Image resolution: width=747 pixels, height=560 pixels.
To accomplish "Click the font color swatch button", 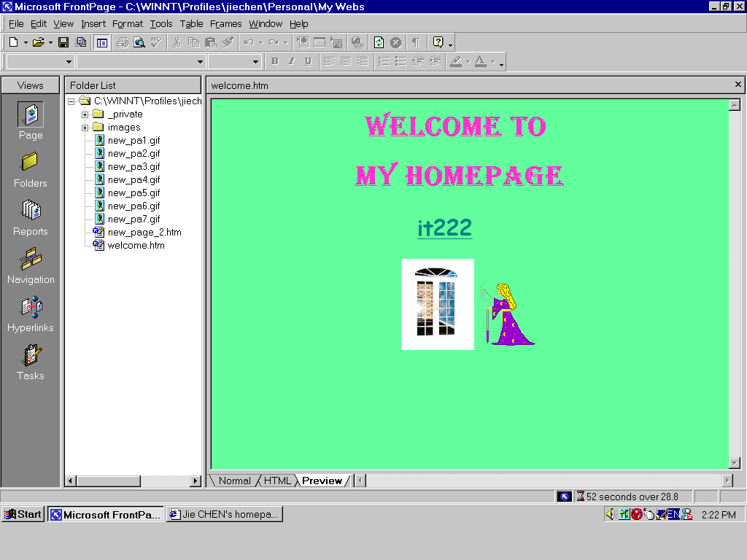I will (480, 61).
